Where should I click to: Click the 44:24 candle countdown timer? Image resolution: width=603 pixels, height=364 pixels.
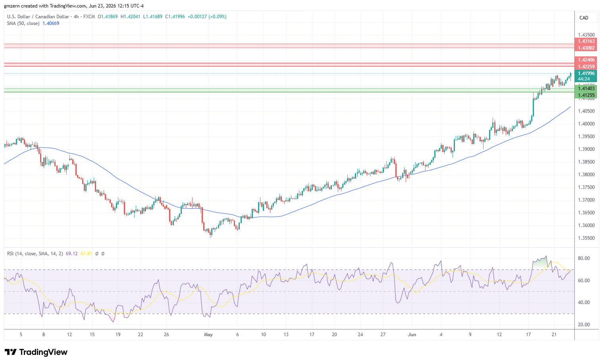click(x=583, y=79)
